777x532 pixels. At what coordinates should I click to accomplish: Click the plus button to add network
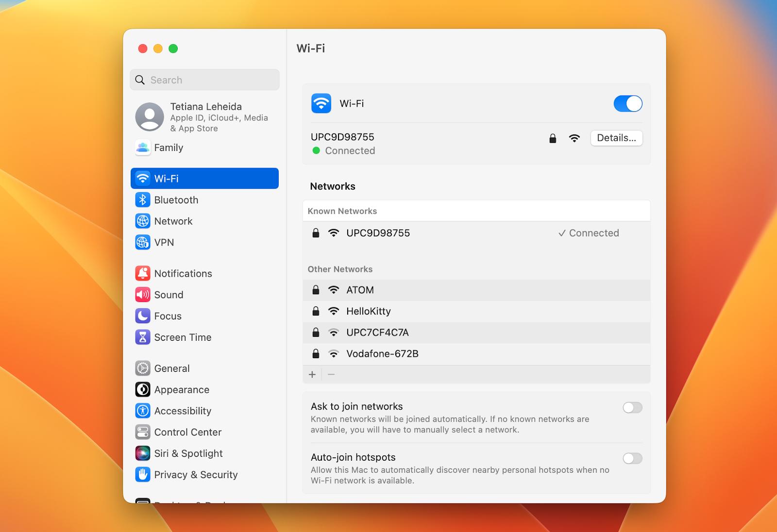click(x=312, y=375)
